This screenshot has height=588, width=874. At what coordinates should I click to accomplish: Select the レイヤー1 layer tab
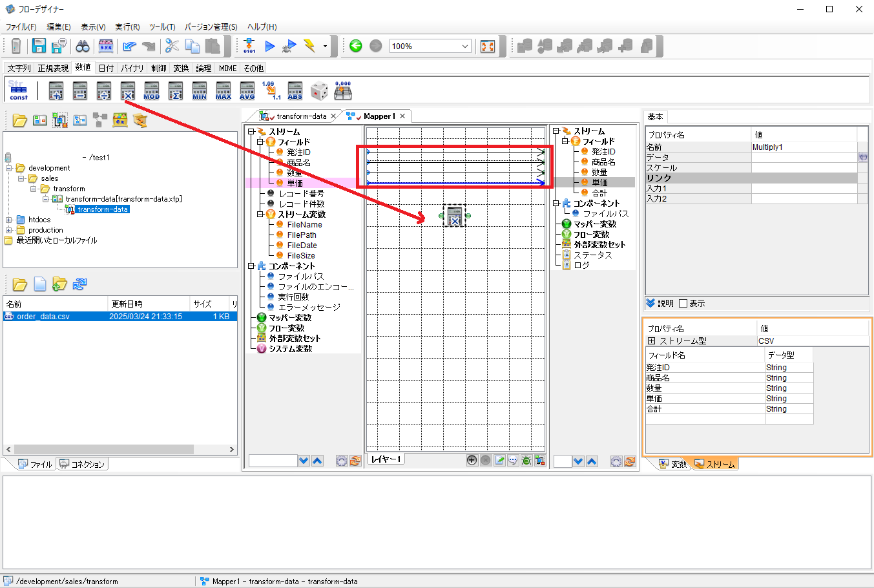click(x=386, y=459)
